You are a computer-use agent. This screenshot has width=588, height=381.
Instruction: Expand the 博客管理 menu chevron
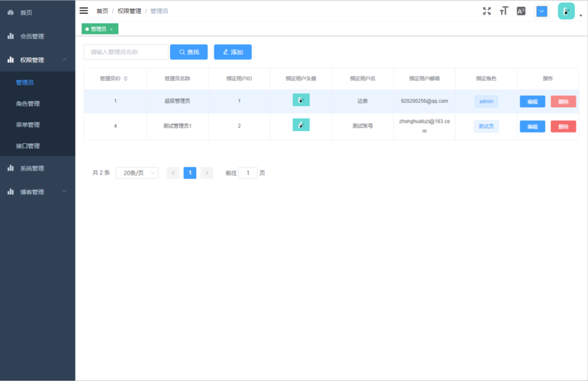64,191
